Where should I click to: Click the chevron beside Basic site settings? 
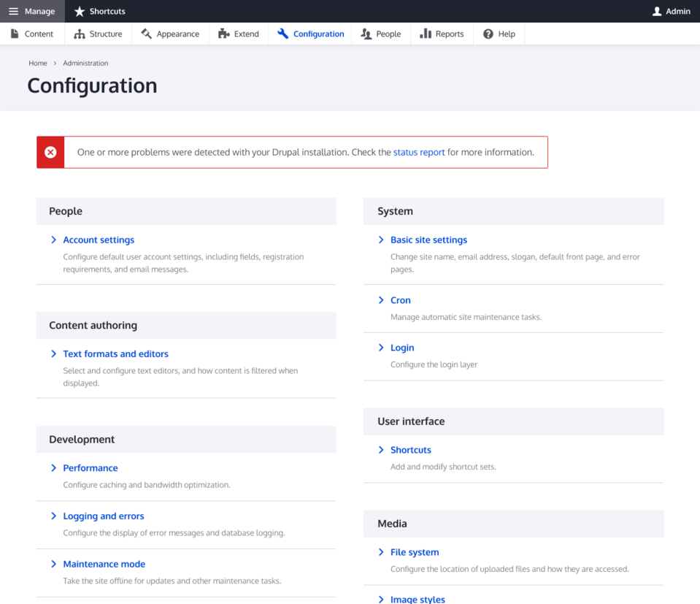click(381, 240)
